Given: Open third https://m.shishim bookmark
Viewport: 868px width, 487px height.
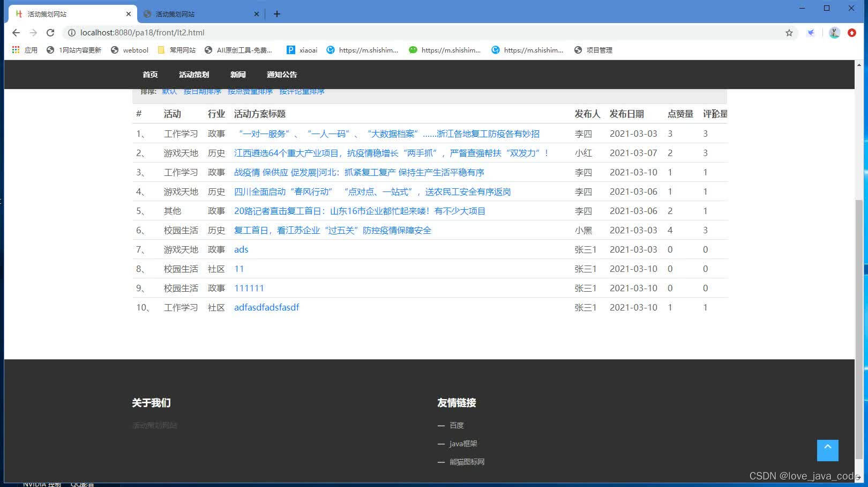Looking at the screenshot, I should tap(527, 50).
